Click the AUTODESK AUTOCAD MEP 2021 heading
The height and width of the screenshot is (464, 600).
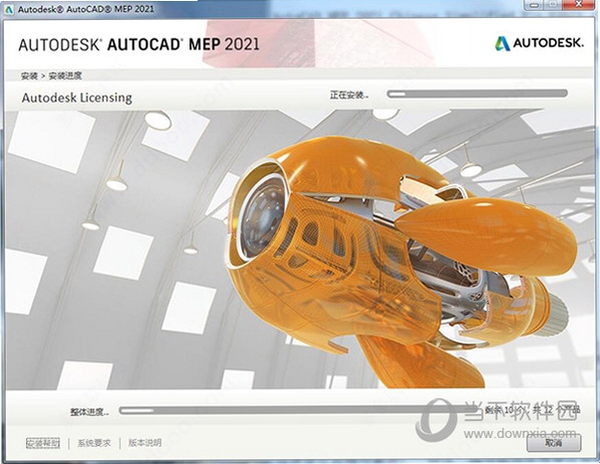tap(139, 45)
